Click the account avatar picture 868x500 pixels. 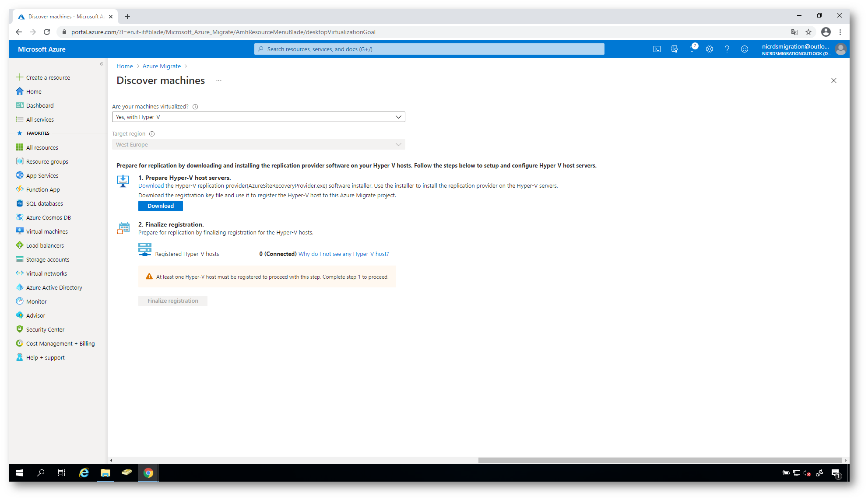tap(840, 49)
